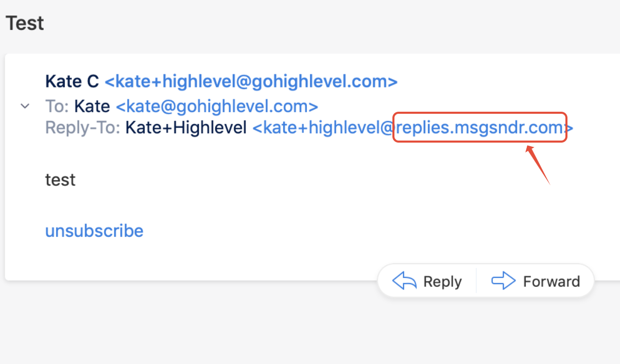Click the "Test" subject heading
This screenshot has height=364, width=620.
coord(25,23)
